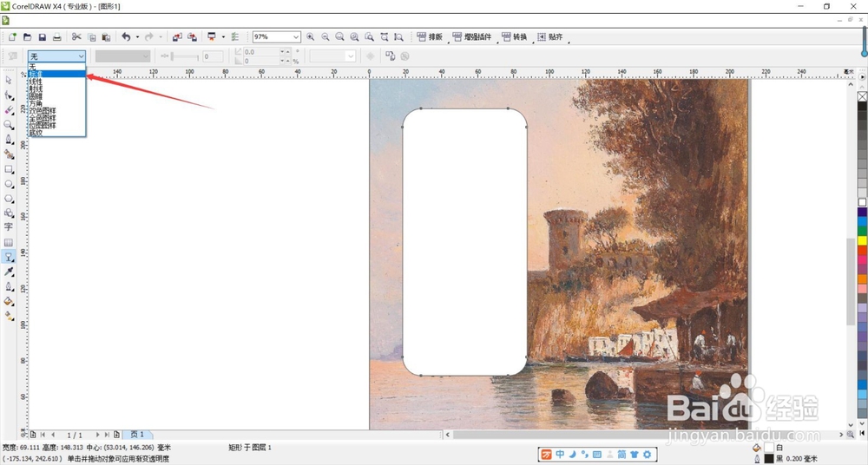Viewport: 868px width, 465px height.
Task: Click the IME 中 language indicator
Action: [560, 455]
